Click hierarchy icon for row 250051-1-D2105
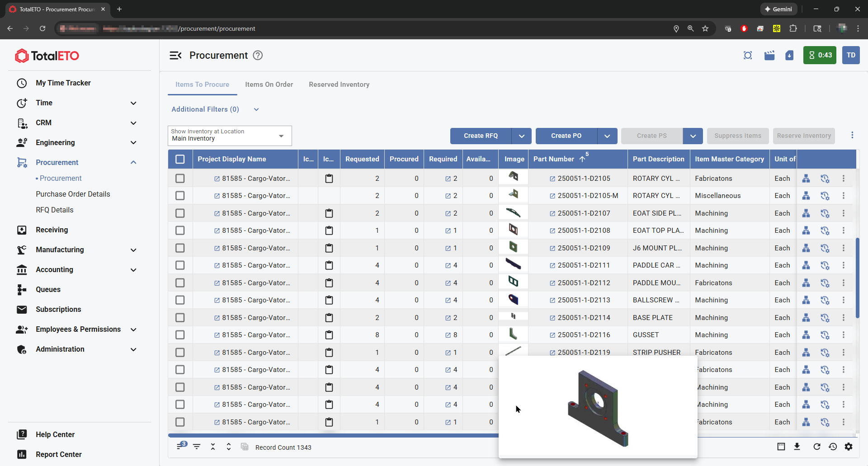 (x=806, y=179)
